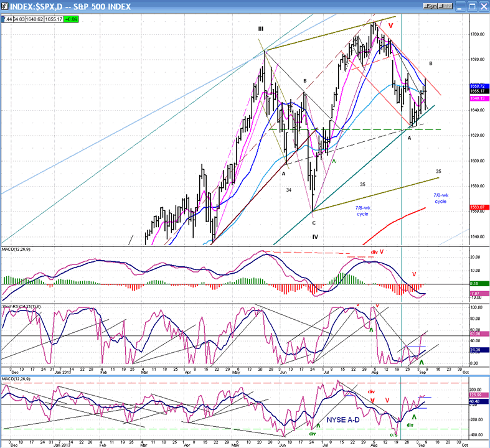Screen dimensions: 490x448
Task: Click the 53.86 StochRSI value tag
Action: click(479, 334)
